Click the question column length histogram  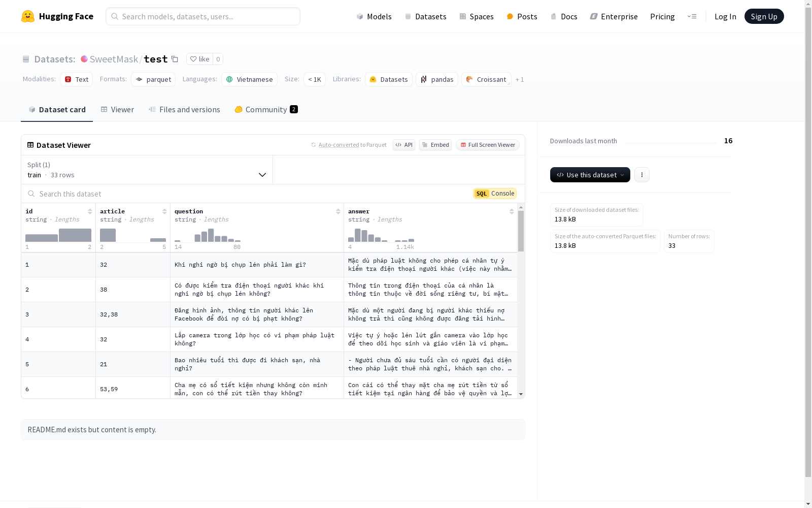[208, 235]
